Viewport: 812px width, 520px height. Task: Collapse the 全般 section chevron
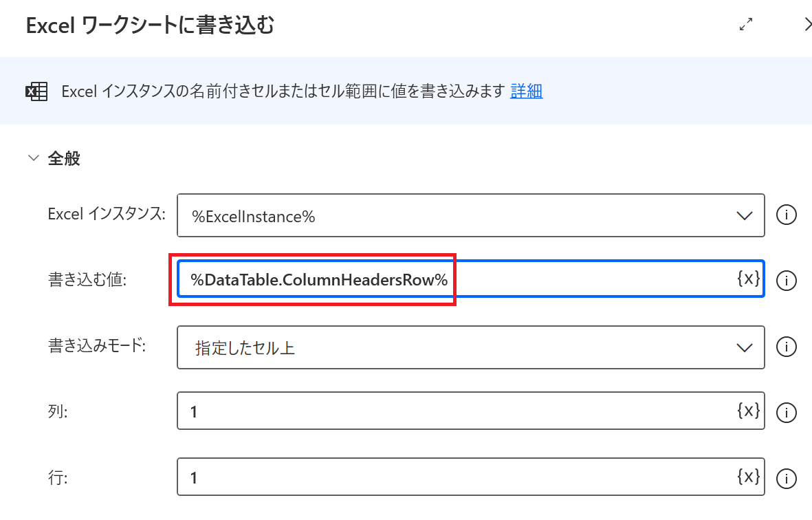pos(33,159)
